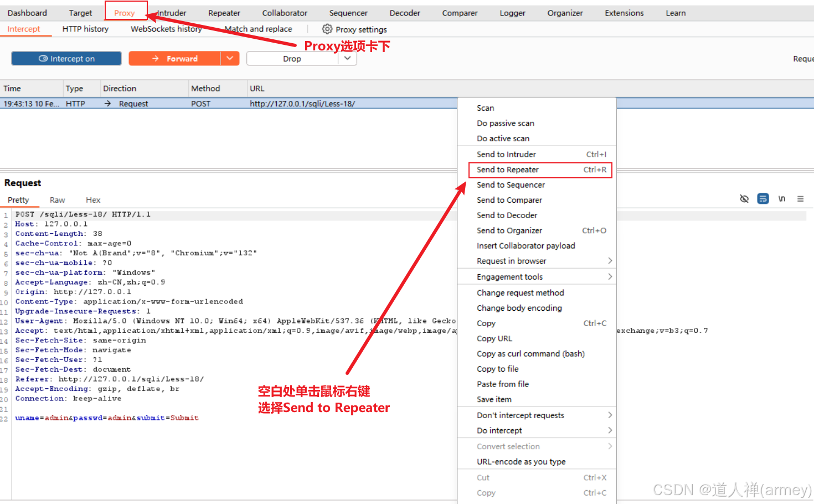Expand Do intercept submenu

tap(537, 430)
